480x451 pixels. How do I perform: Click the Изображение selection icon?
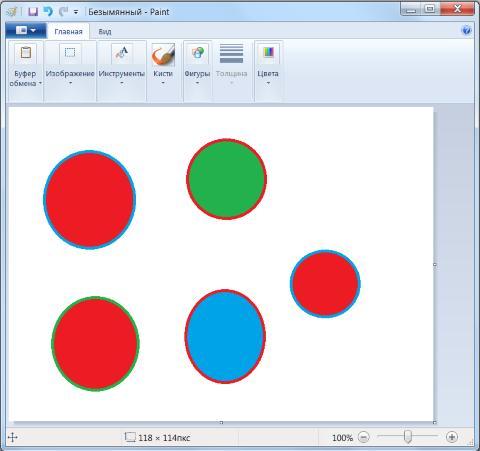70,53
